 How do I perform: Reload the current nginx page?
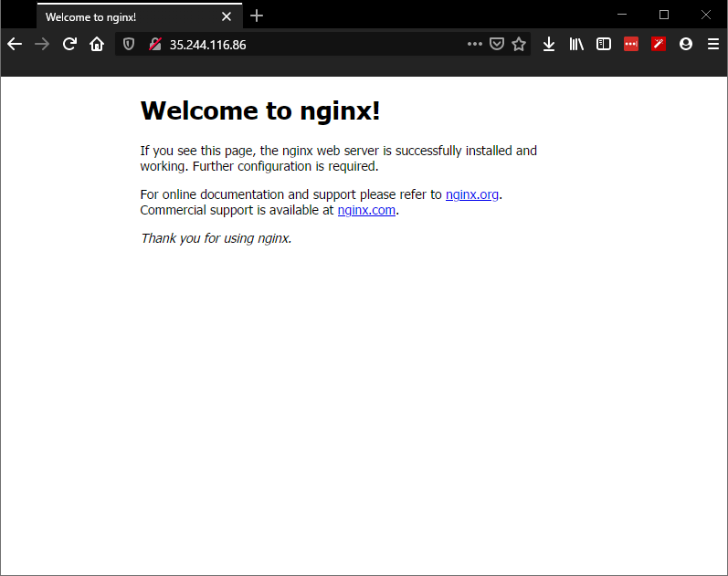69,44
